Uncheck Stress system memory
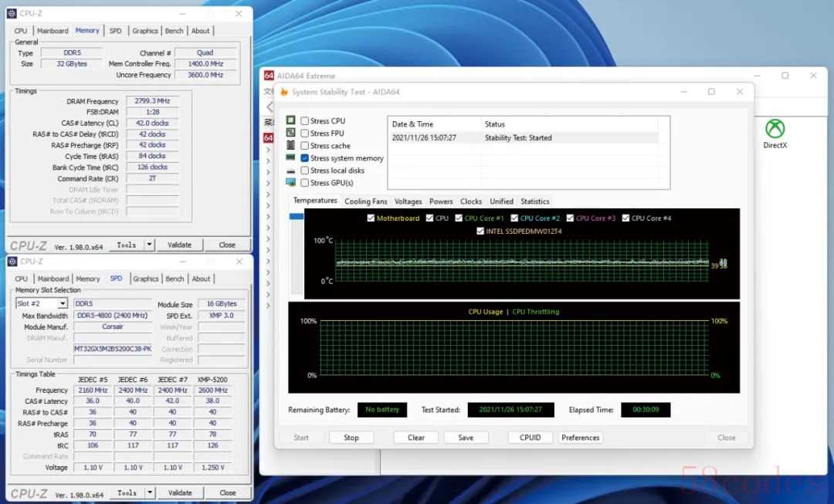The height and width of the screenshot is (504, 834). click(305, 158)
